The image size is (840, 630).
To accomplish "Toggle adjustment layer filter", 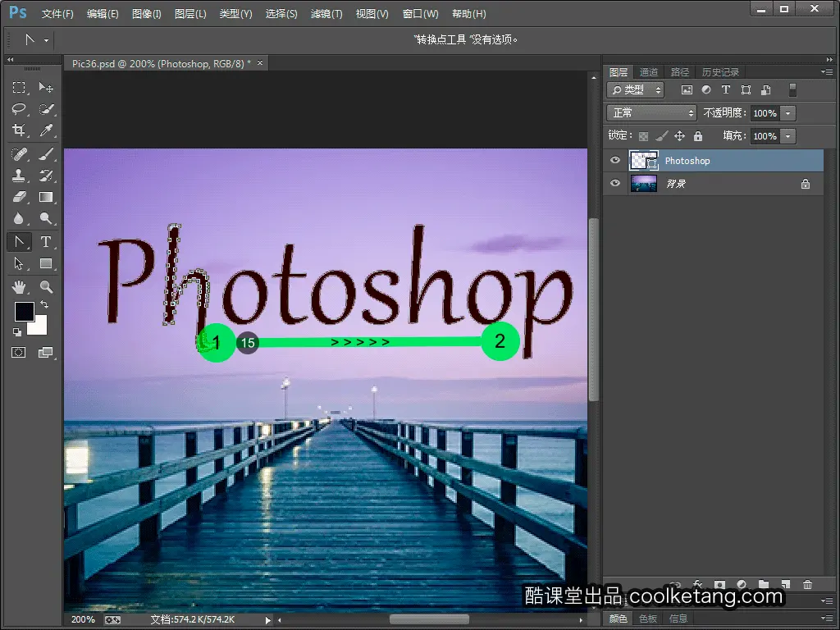I will 706,90.
